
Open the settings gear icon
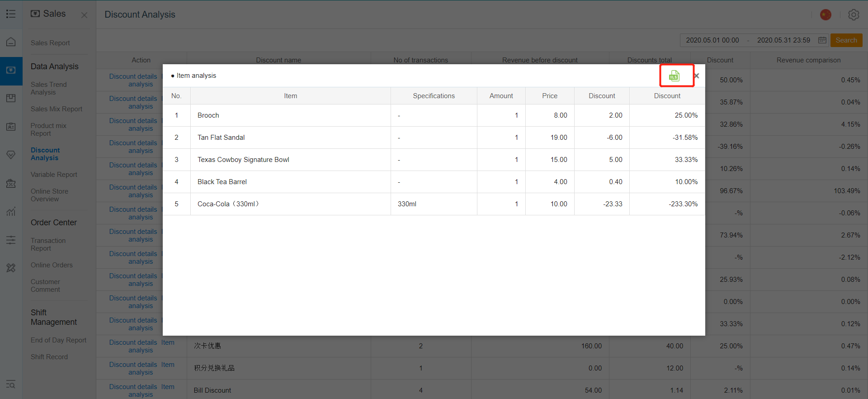tap(854, 14)
